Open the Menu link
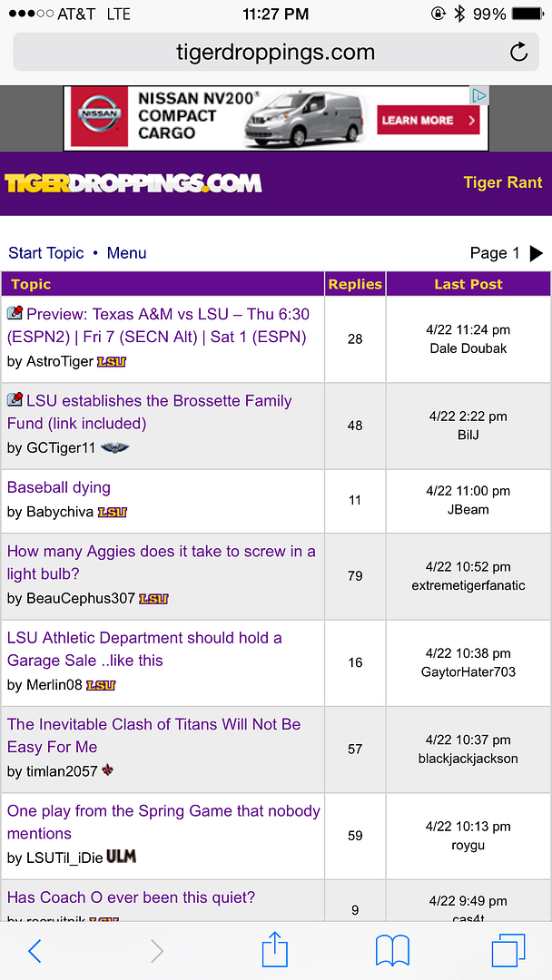This screenshot has width=552, height=980. pyautogui.click(x=126, y=253)
